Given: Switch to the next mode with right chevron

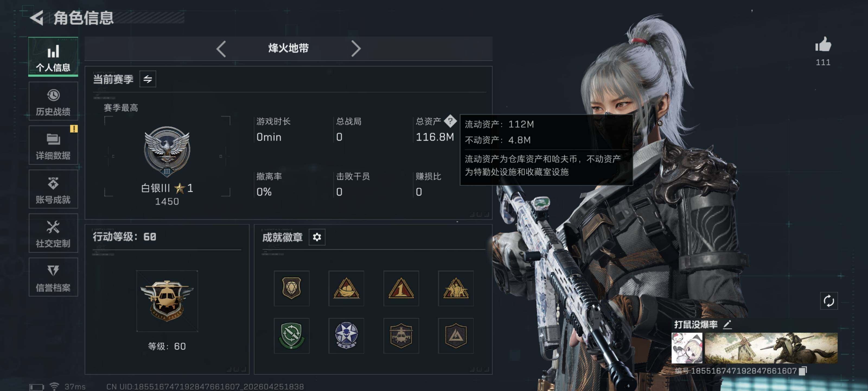Looking at the screenshot, I should pos(356,49).
